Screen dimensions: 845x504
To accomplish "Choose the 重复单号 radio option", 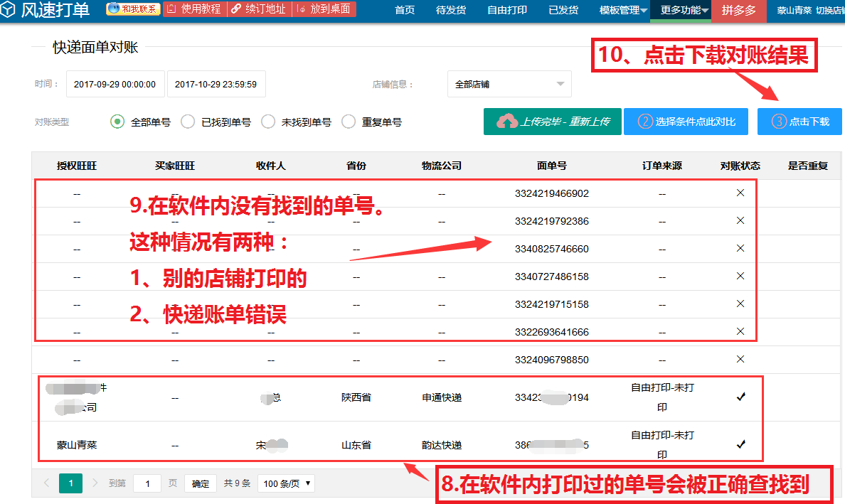I will (348, 122).
